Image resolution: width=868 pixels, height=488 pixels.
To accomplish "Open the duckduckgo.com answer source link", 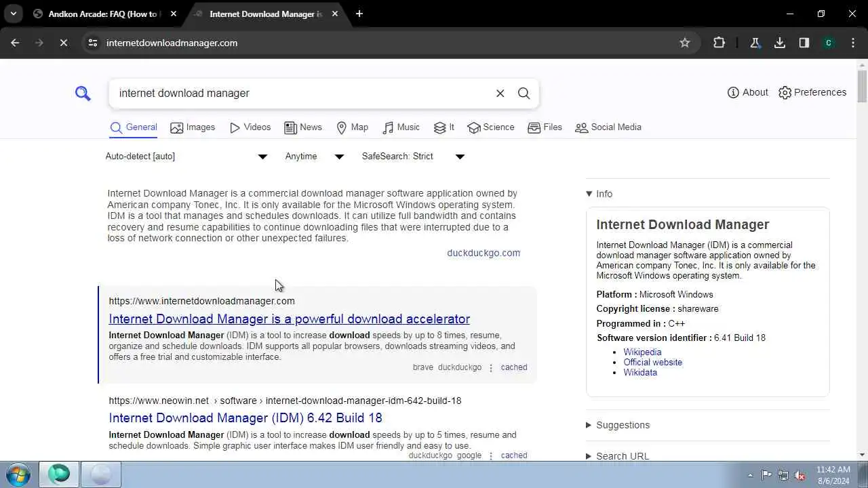I will coord(484,253).
